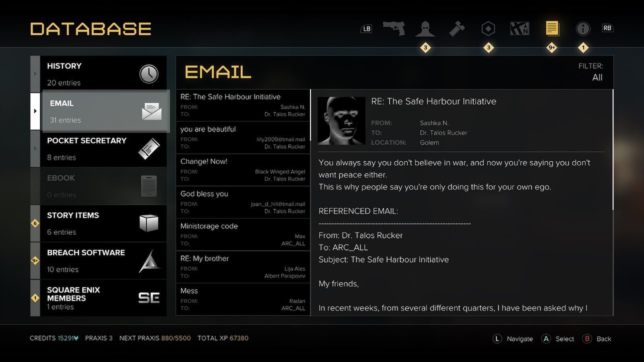This screenshot has width=644, height=362.
Task: Open the map icon in the top bar
Action: (x=520, y=28)
